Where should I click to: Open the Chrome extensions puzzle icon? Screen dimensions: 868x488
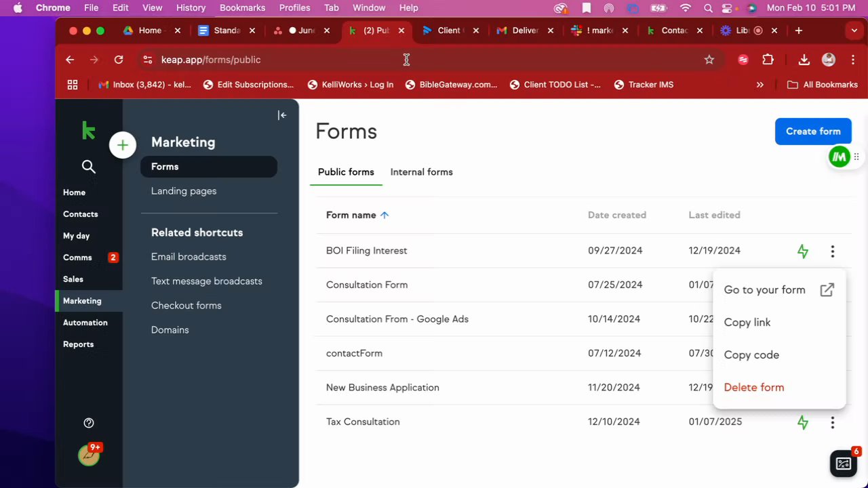pos(768,60)
